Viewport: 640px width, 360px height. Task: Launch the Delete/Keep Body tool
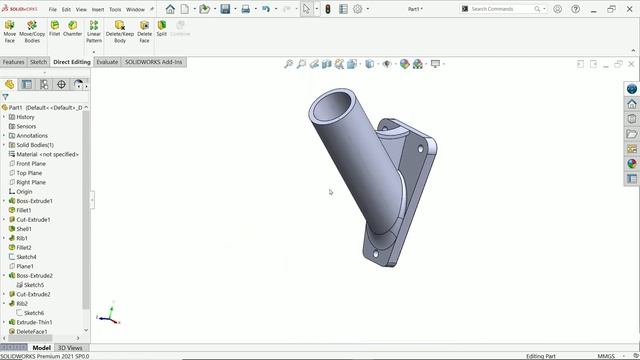coord(120,31)
